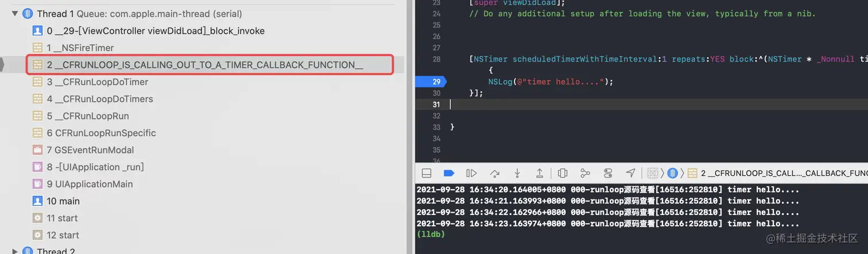The image size is (868, 254).
Task: Deactivate breakpoints with the blue breakpoint icon
Action: (449, 173)
